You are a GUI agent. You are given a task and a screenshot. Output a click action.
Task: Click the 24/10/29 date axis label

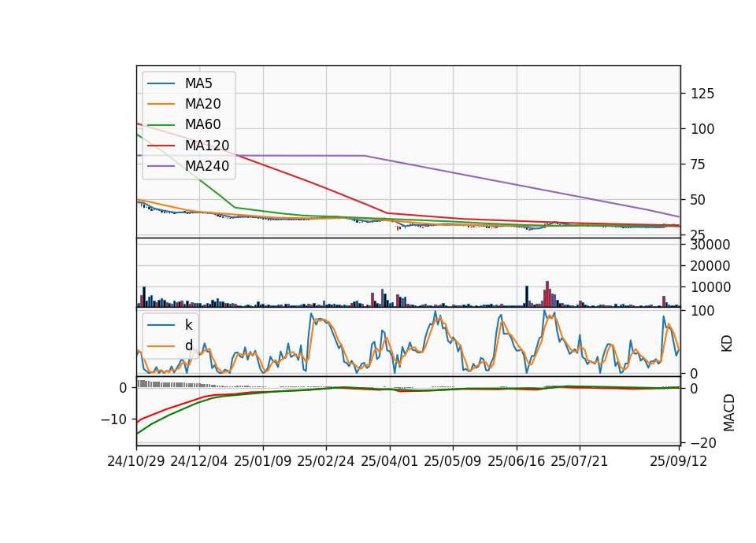tap(136, 461)
